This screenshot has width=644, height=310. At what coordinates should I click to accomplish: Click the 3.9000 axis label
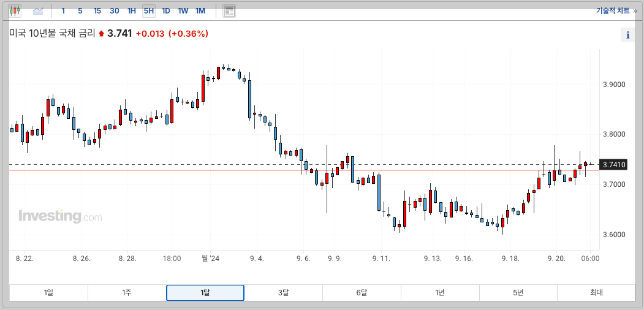613,85
